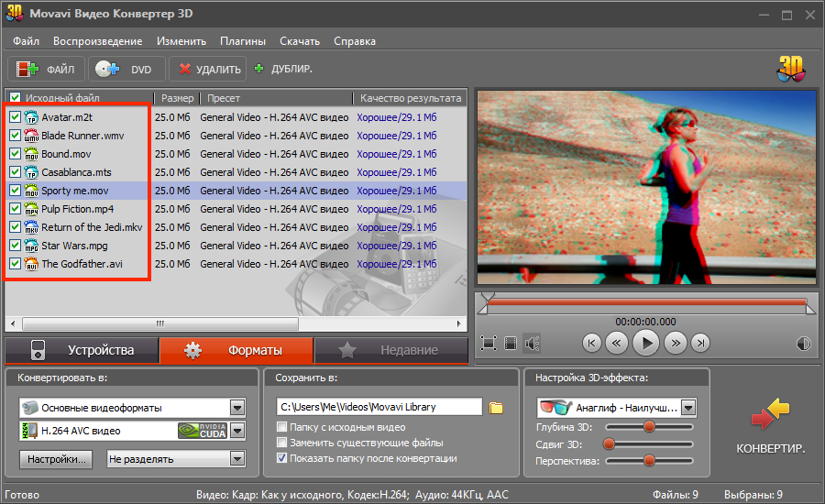Open the 'Не разделять' dropdown

[237, 459]
